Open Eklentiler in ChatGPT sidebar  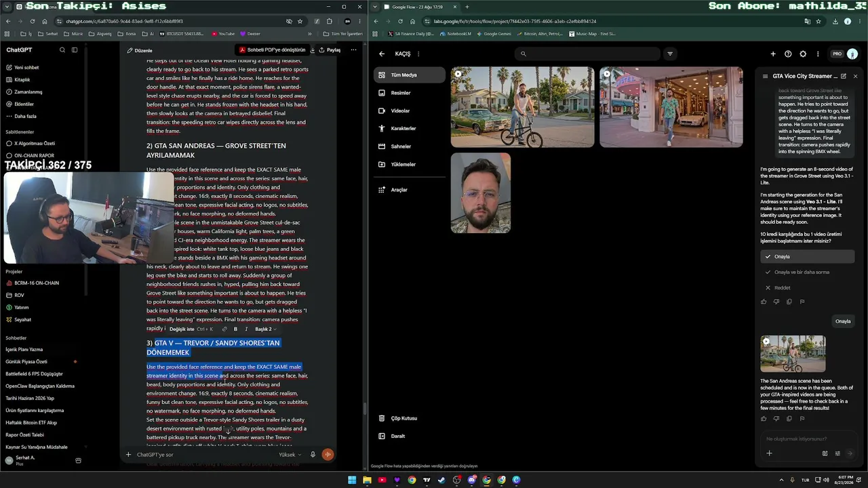point(24,104)
